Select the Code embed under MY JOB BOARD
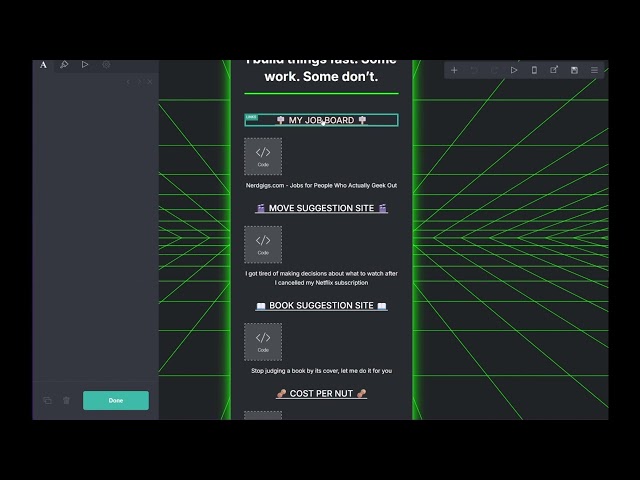The height and width of the screenshot is (480, 640). [263, 156]
